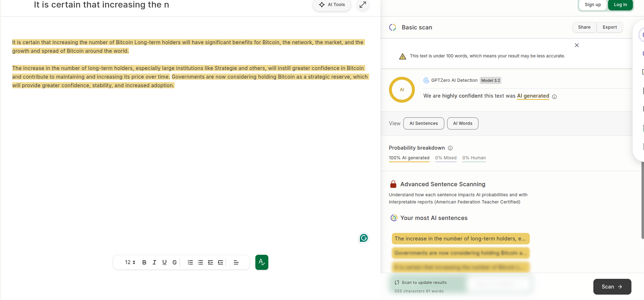Click the Advanced Sentence Scanning heading
This screenshot has width=644, height=300.
pyautogui.click(x=443, y=184)
